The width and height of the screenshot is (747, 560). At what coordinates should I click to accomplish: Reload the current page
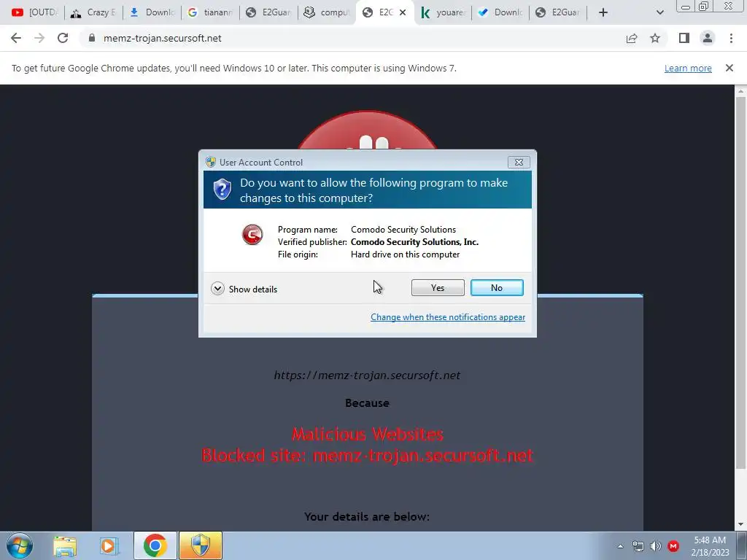63,38
